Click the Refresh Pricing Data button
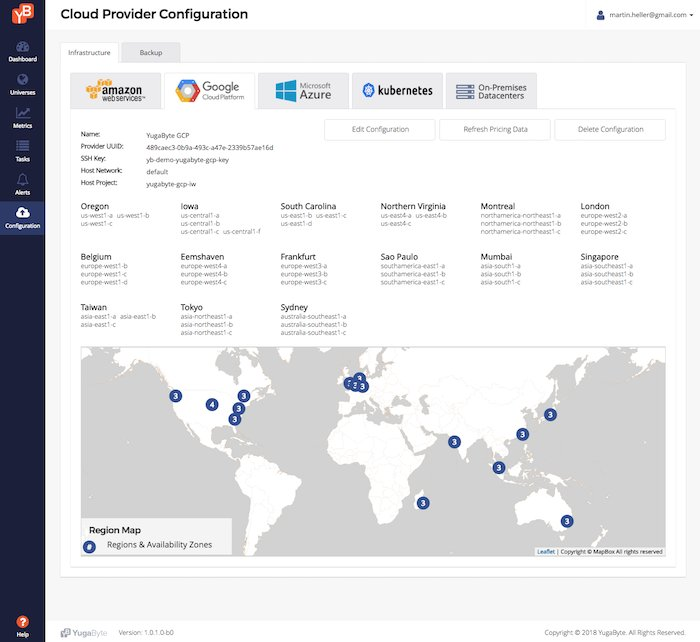 [x=495, y=129]
